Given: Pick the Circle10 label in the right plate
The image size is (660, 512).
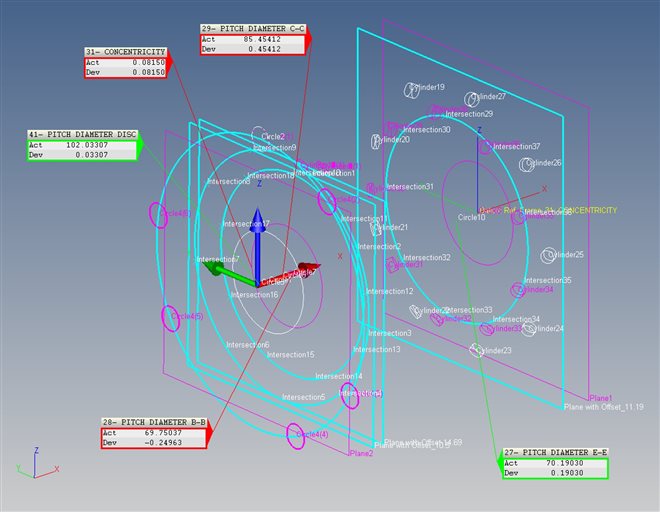Looking at the screenshot, I should pos(471,217).
